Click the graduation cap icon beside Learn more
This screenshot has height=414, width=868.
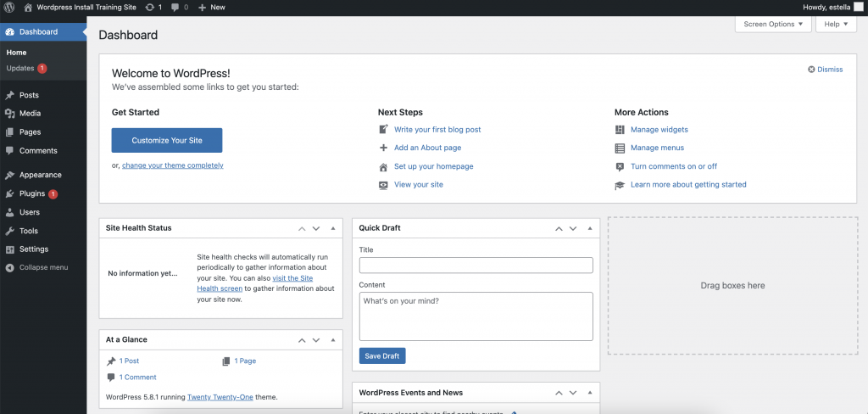click(620, 185)
